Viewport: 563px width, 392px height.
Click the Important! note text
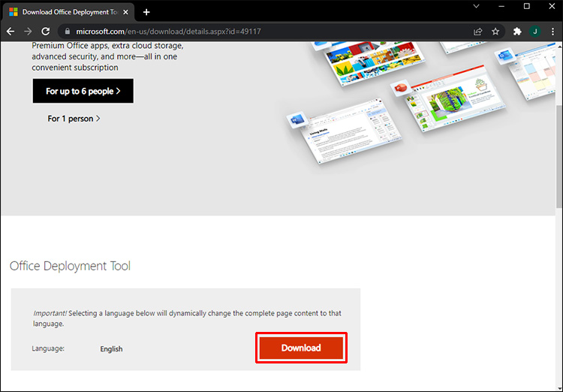(x=187, y=318)
